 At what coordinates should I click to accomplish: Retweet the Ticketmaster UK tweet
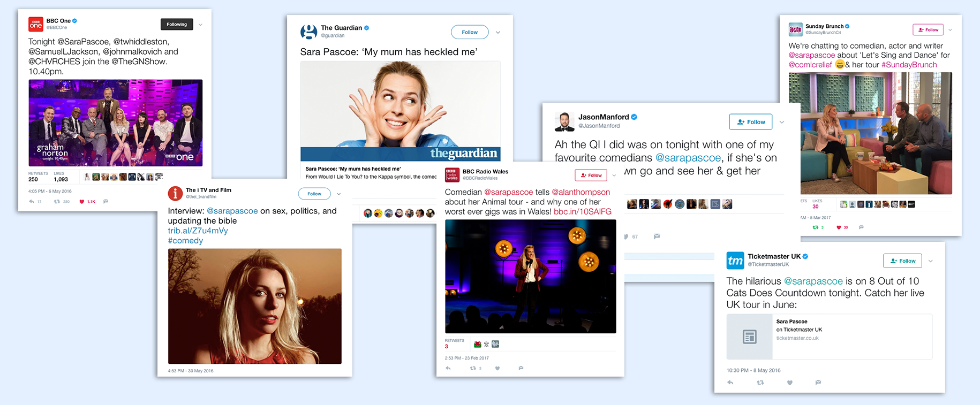click(x=760, y=383)
